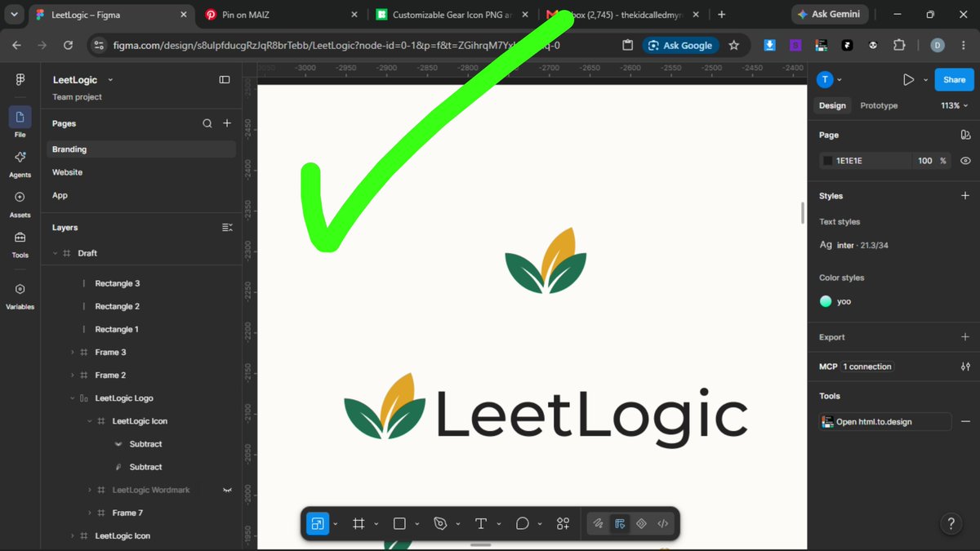
Task: Search pages with the magnifier icon
Action: tap(207, 123)
